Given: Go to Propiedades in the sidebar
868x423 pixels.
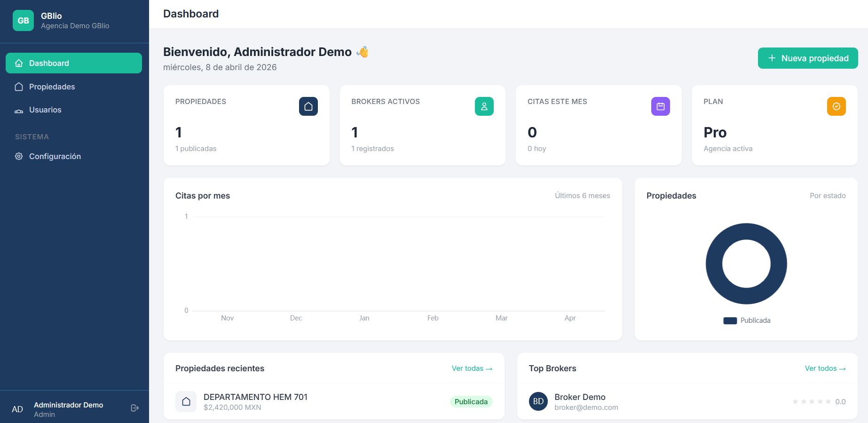Looking at the screenshot, I should tap(52, 87).
